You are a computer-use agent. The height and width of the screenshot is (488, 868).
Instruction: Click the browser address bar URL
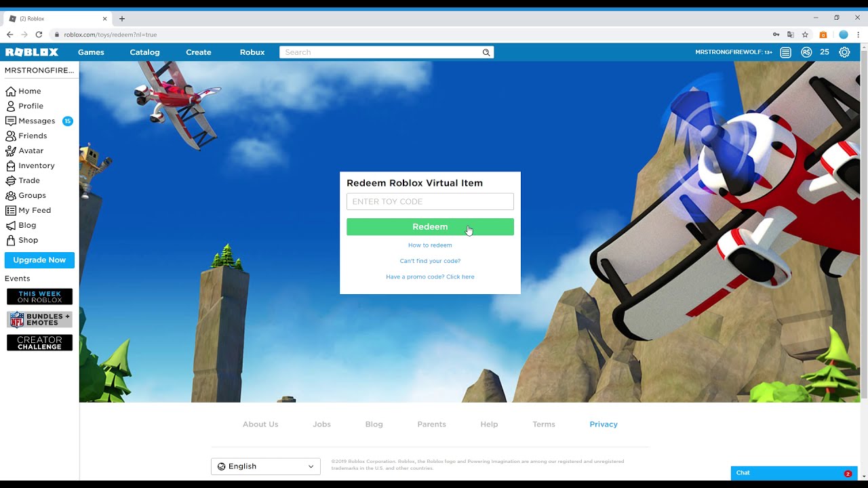point(111,35)
